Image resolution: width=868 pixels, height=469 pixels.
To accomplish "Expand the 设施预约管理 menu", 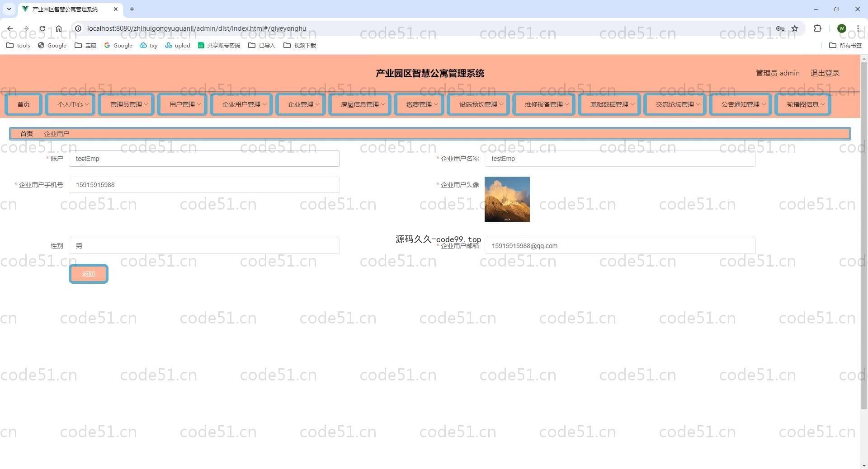I will [478, 104].
